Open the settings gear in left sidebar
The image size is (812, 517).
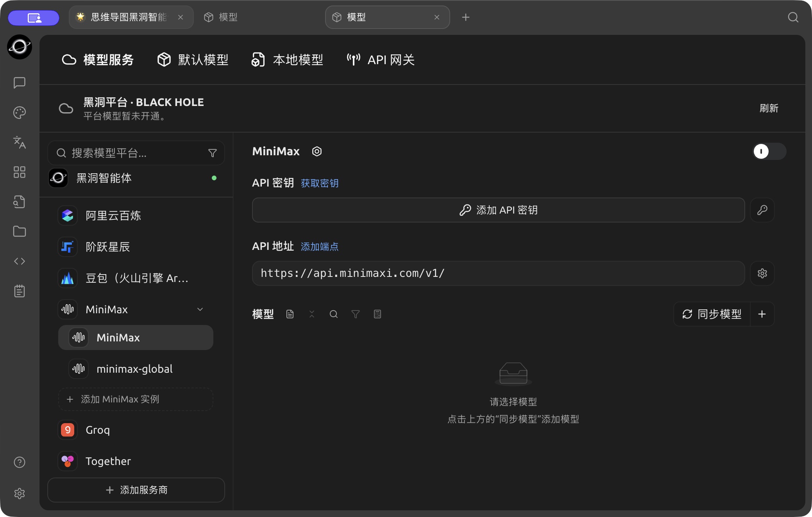tap(20, 494)
